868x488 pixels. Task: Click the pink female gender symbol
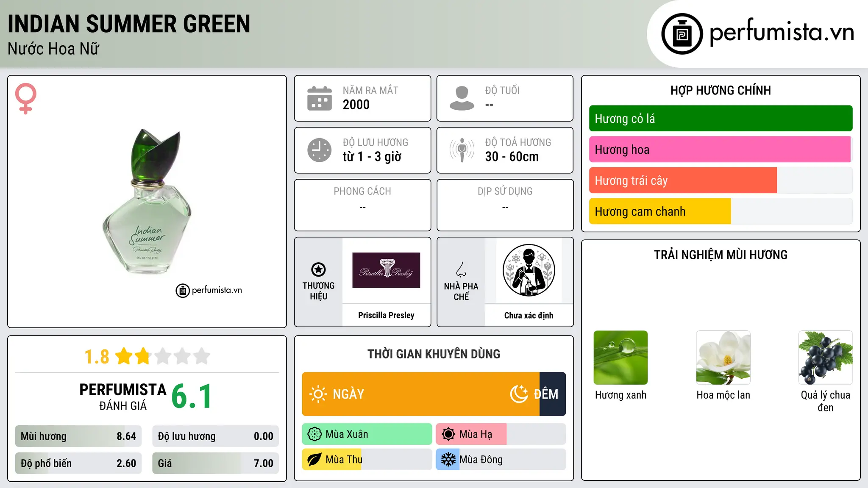coord(26,98)
